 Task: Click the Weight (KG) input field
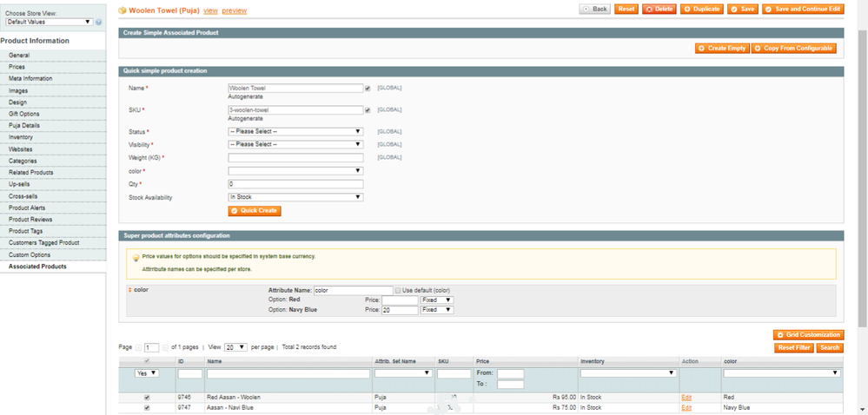(295, 158)
